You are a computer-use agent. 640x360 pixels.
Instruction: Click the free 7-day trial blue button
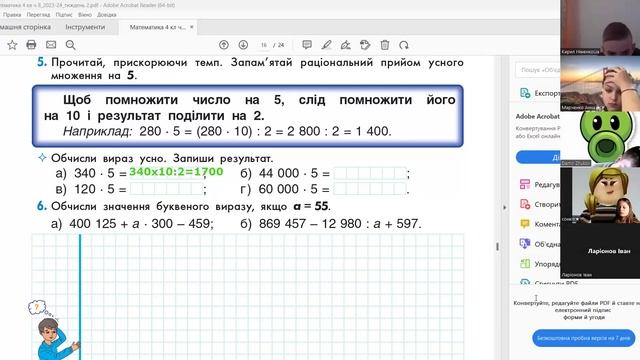click(584, 338)
